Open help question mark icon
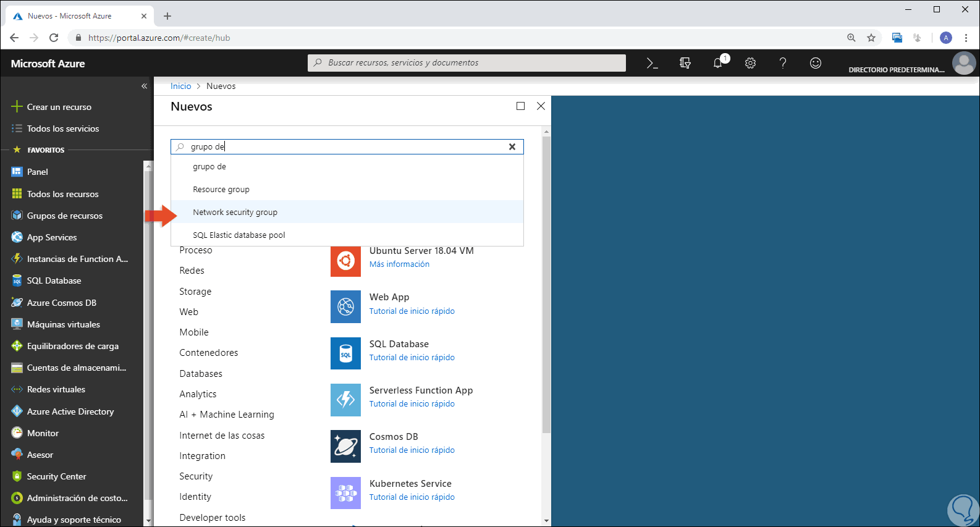The height and width of the screenshot is (527, 980). [x=783, y=63]
